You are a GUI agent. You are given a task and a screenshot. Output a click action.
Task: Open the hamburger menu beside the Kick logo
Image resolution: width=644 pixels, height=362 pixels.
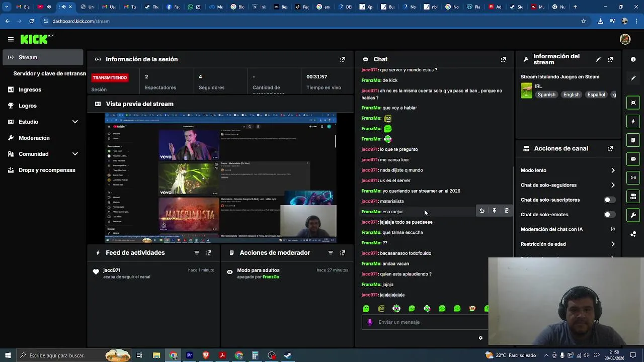click(11, 39)
